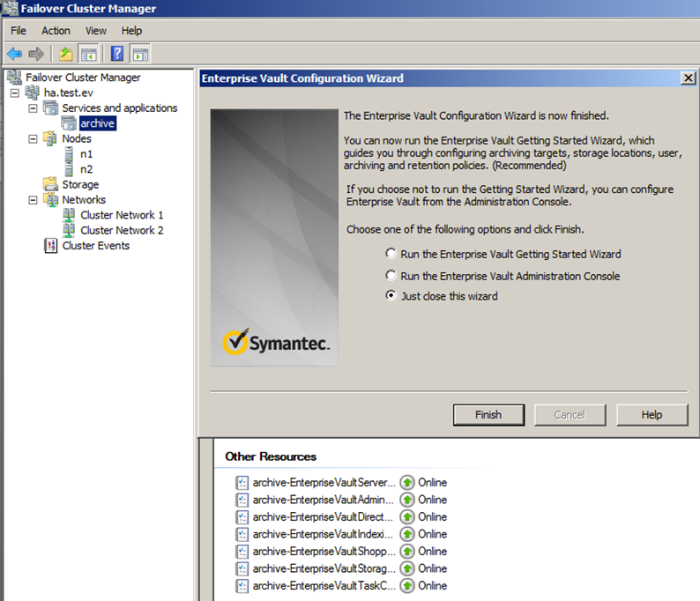The width and height of the screenshot is (700, 601).
Task: Click archive-EnterpriseVaultTaskC... resource name
Action: (324, 586)
